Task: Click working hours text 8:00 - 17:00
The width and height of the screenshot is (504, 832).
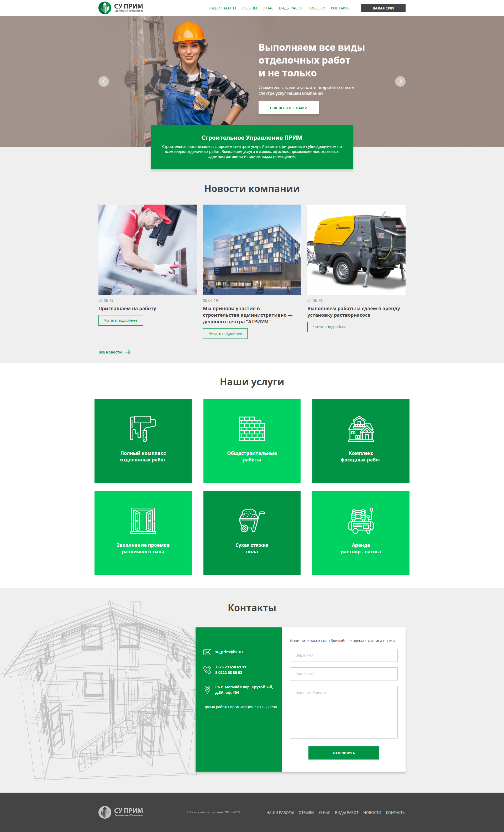Action: 240,707
